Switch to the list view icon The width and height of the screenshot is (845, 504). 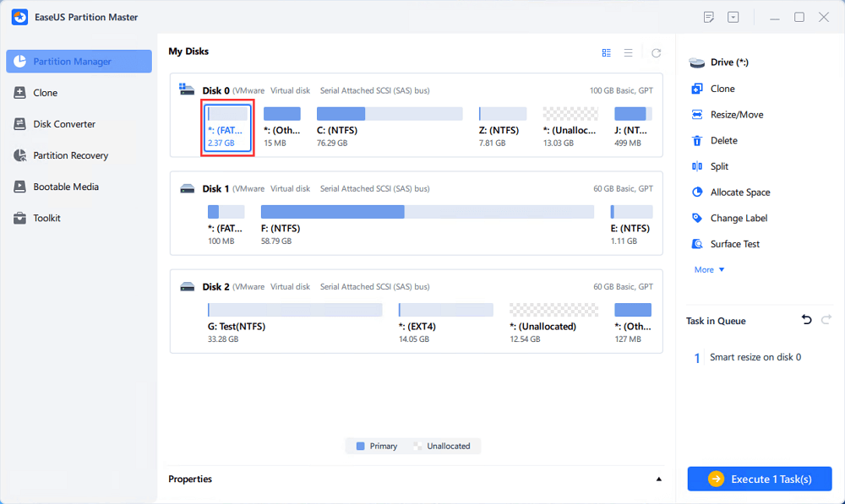(629, 53)
